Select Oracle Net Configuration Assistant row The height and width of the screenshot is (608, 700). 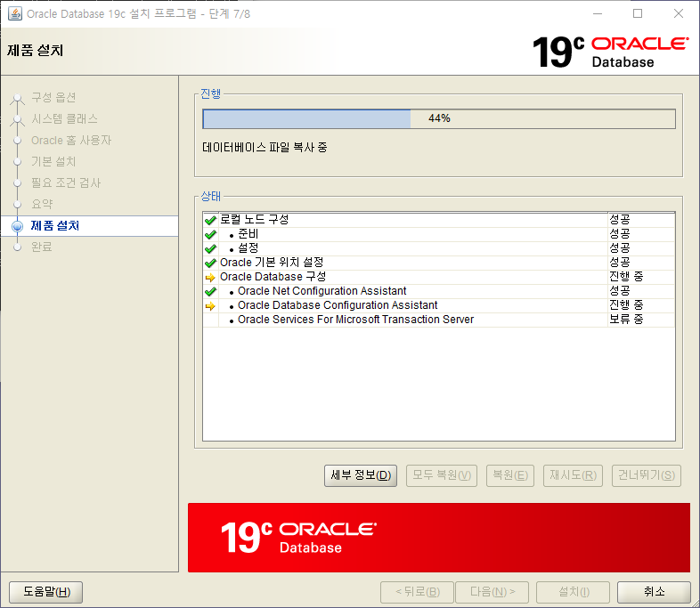pos(439,291)
